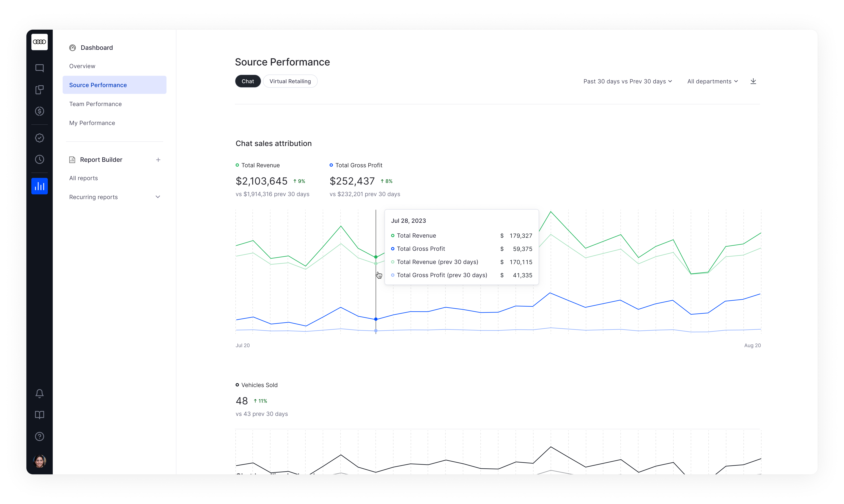Click the user avatar photo
The width and height of the screenshot is (844, 504).
[39, 461]
